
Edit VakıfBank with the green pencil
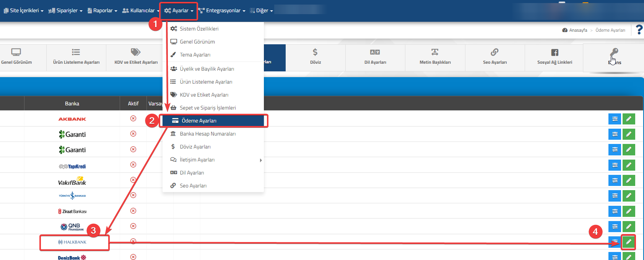[x=629, y=180]
